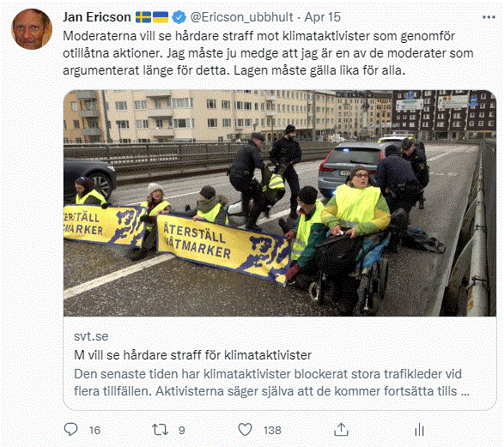Viewport: 504px width, 447px height.
Task: Click the reply speech bubble icon
Action: [x=70, y=429]
